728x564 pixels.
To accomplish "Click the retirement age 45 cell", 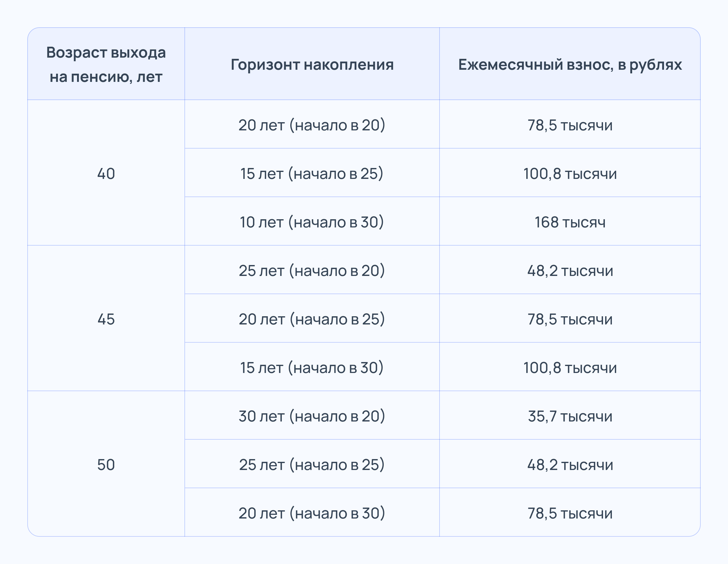I will click(106, 319).
